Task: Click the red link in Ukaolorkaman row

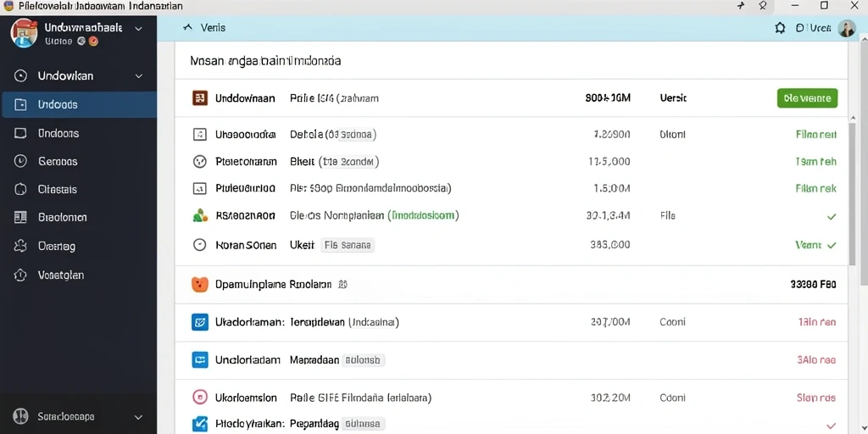Action: [x=817, y=321]
